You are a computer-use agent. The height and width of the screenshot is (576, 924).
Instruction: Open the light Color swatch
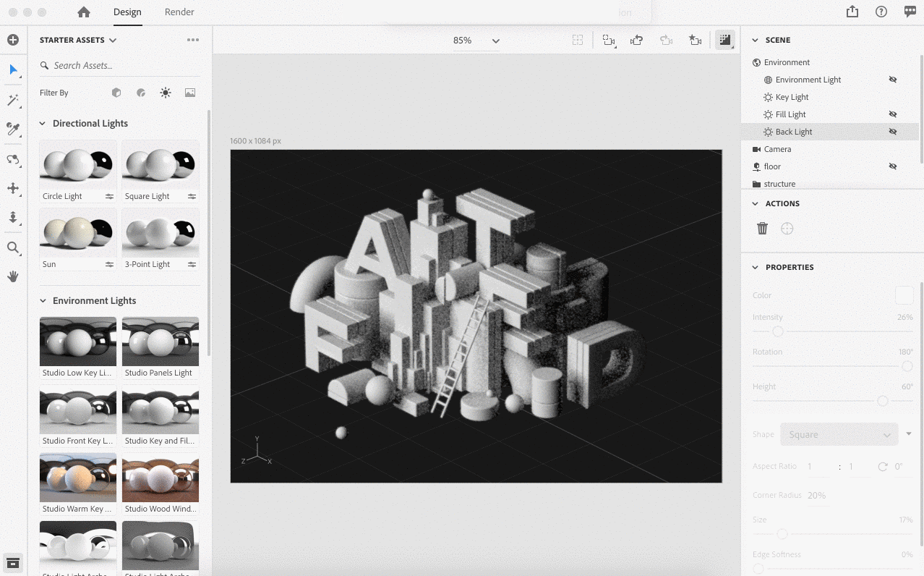pyautogui.click(x=904, y=295)
